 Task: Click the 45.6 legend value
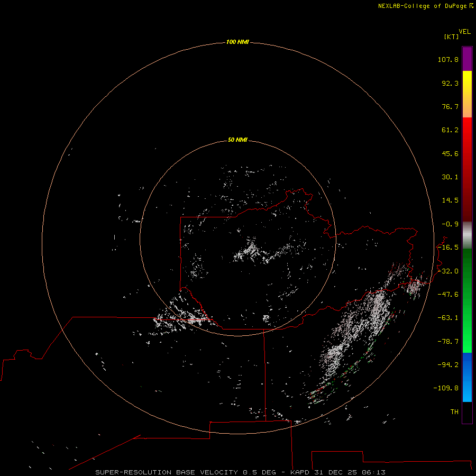[450, 153]
